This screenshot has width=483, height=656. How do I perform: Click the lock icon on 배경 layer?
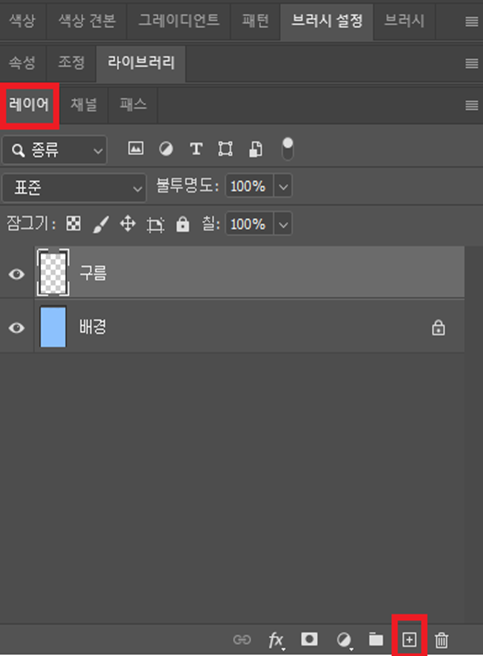click(x=438, y=328)
